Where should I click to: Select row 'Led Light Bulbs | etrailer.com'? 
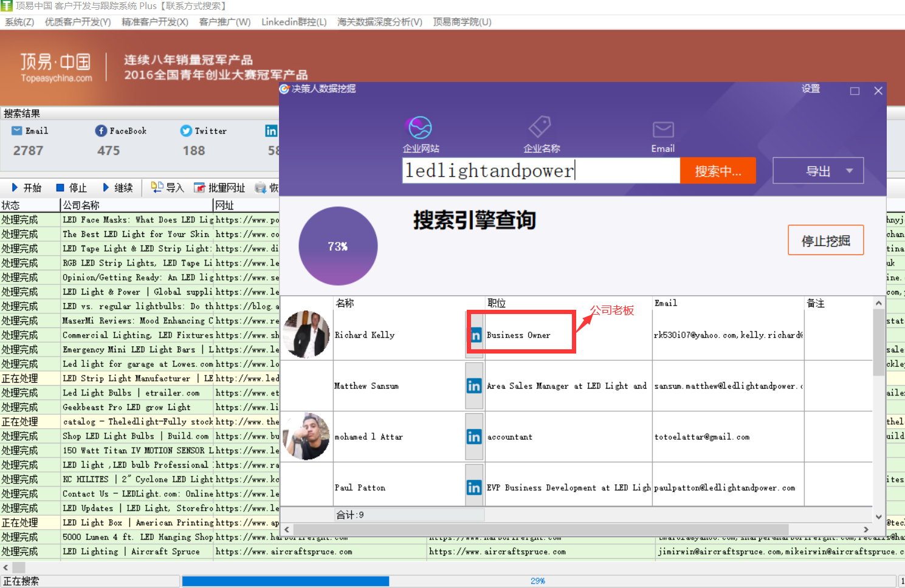point(139,393)
